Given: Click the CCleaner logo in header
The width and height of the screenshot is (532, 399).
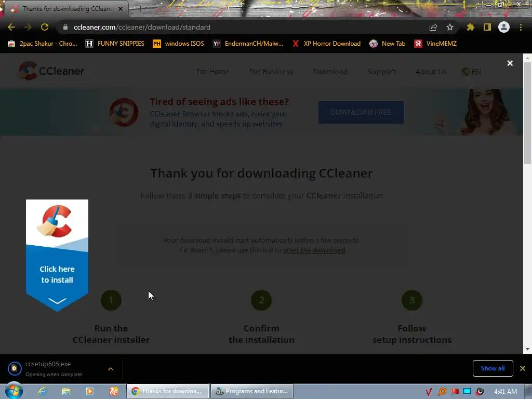Looking at the screenshot, I should coord(51,71).
